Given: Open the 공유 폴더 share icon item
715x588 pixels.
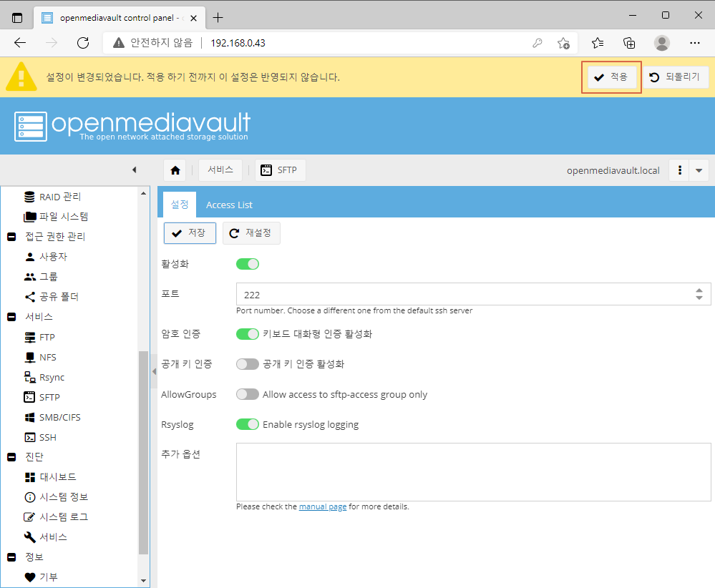Looking at the screenshot, I should (x=51, y=297).
